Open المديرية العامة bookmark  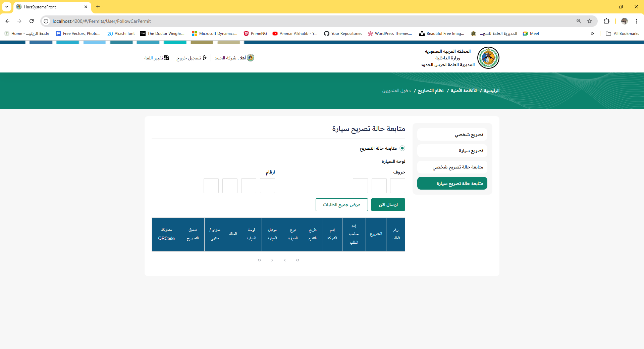pos(494,34)
